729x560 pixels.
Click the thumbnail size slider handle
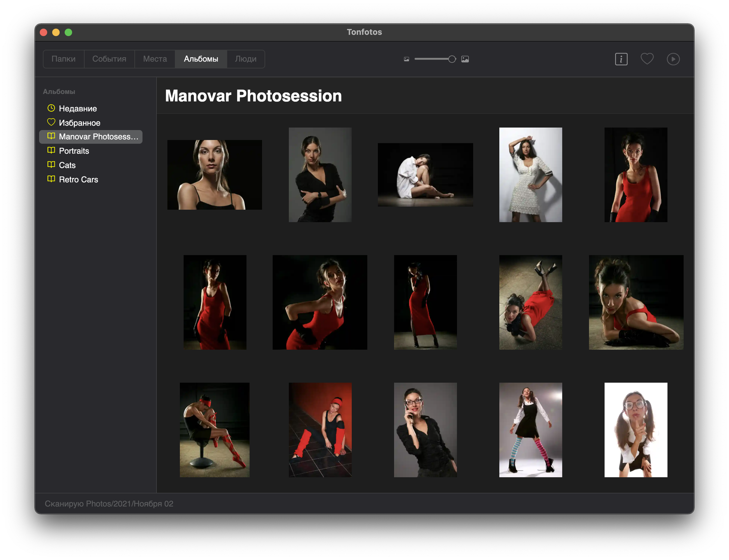(451, 59)
